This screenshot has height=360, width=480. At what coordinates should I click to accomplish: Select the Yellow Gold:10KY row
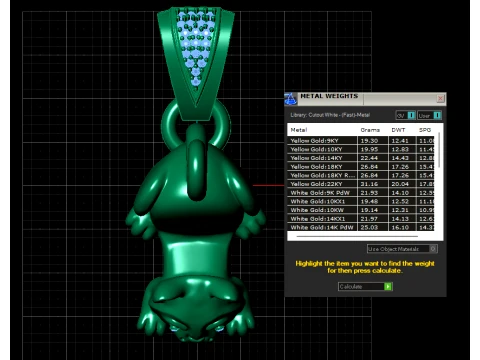click(x=362, y=149)
